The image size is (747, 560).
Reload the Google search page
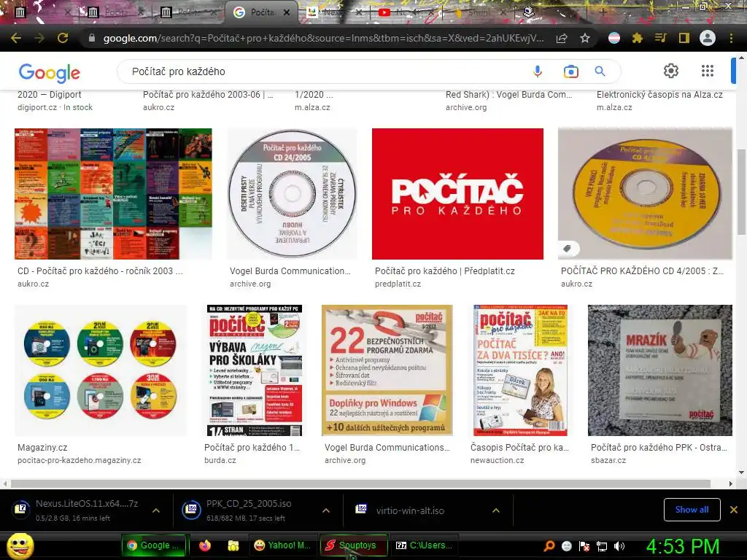pos(63,38)
